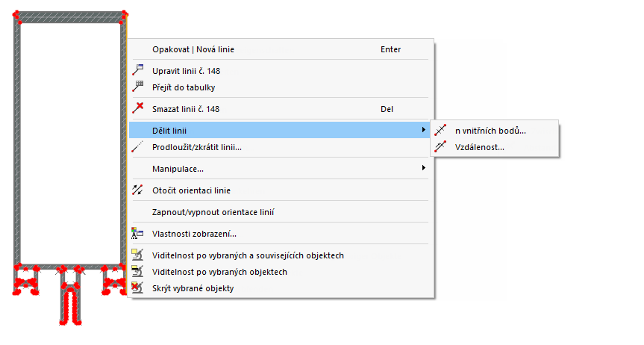This screenshot has height=345, width=644.
Task: Click the Vlastnosti zobrazení icon
Action: pyautogui.click(x=137, y=234)
